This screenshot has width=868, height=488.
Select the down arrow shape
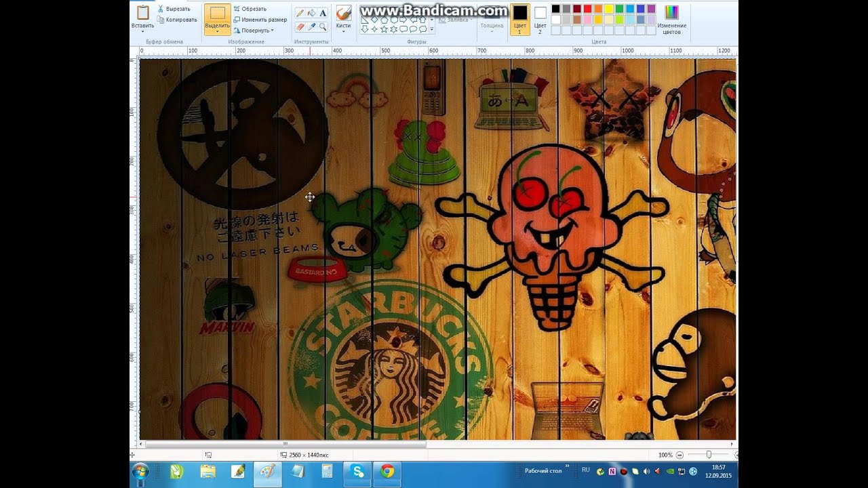coord(365,29)
